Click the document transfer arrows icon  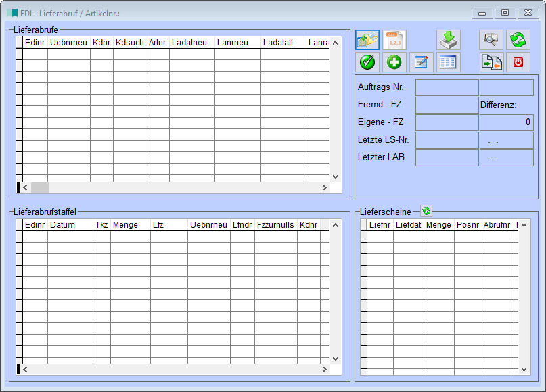(x=491, y=62)
